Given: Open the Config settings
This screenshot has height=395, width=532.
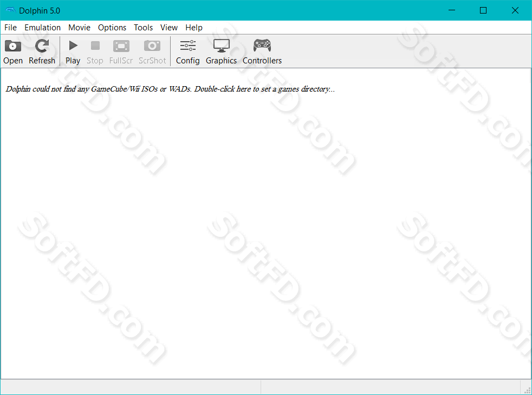Looking at the screenshot, I should (x=187, y=51).
